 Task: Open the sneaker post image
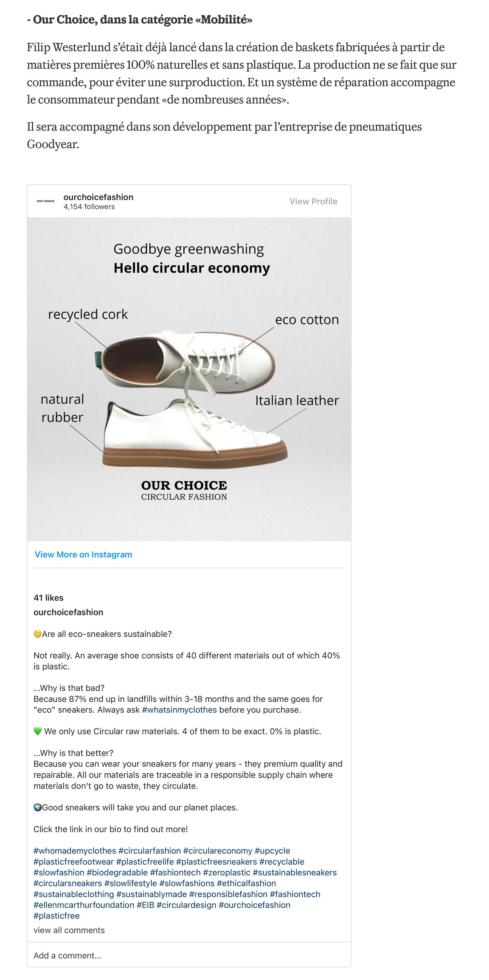click(x=189, y=379)
